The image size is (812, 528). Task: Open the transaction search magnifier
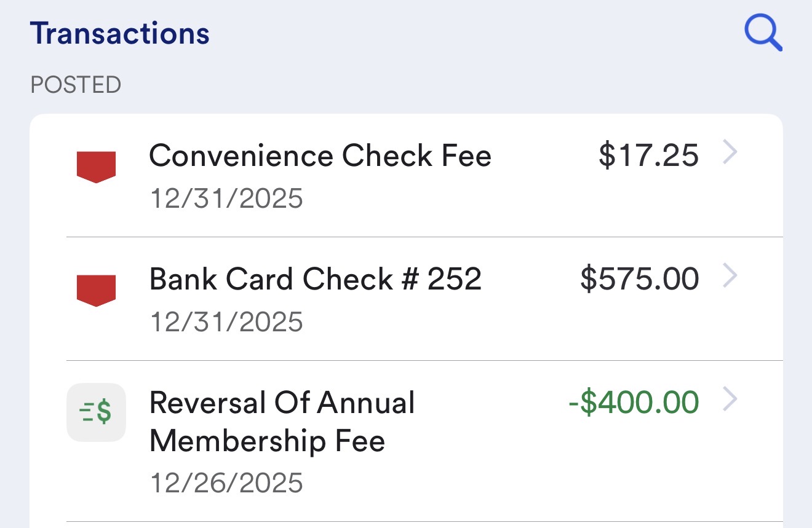763,33
